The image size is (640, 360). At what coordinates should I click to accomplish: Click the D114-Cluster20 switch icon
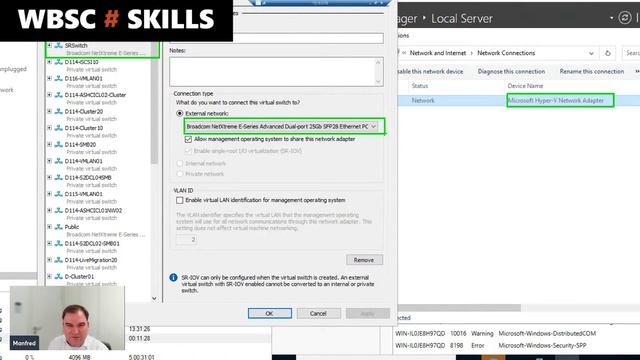(58, 111)
